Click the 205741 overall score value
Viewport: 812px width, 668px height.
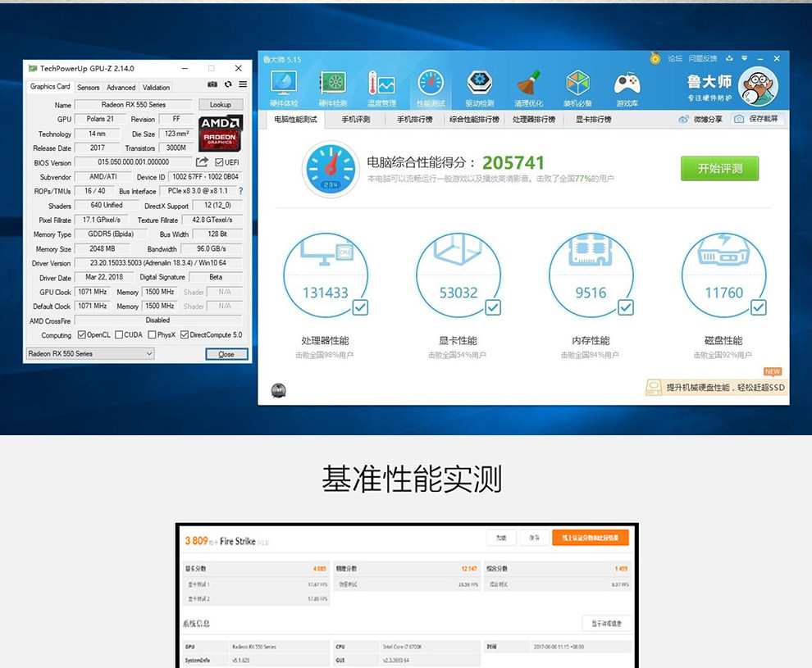coord(513,162)
